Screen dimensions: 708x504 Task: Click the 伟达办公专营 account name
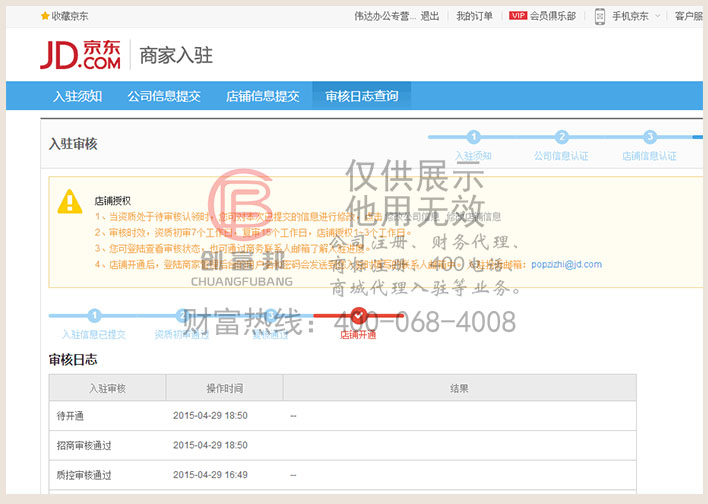pos(385,16)
